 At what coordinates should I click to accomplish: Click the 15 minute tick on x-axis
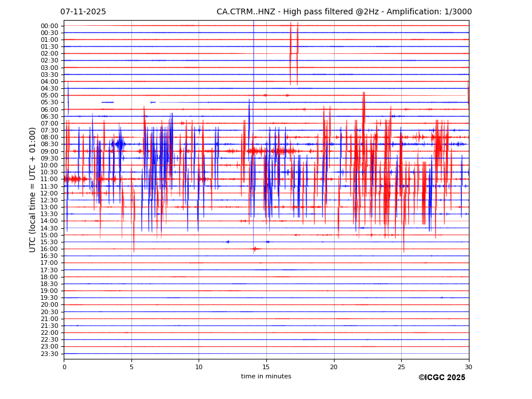pyautogui.click(x=266, y=367)
